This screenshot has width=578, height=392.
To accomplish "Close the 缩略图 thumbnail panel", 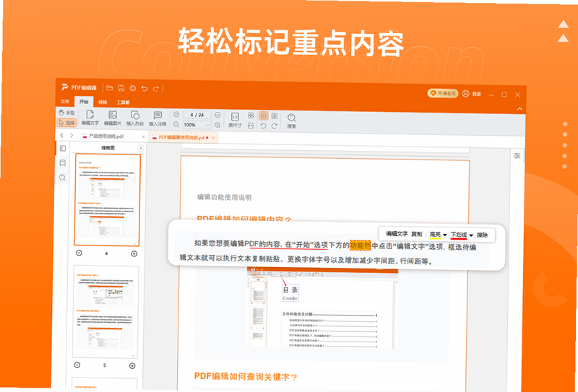I will pos(141,148).
